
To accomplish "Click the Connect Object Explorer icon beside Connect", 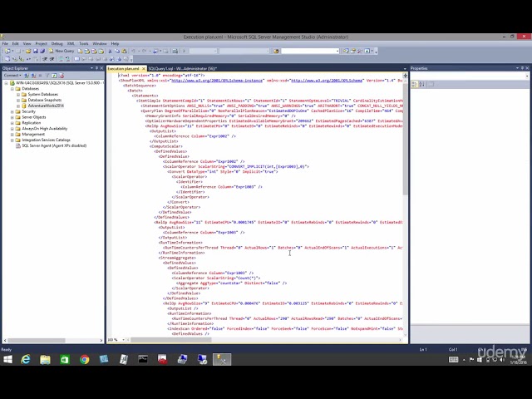I will pos(27,76).
